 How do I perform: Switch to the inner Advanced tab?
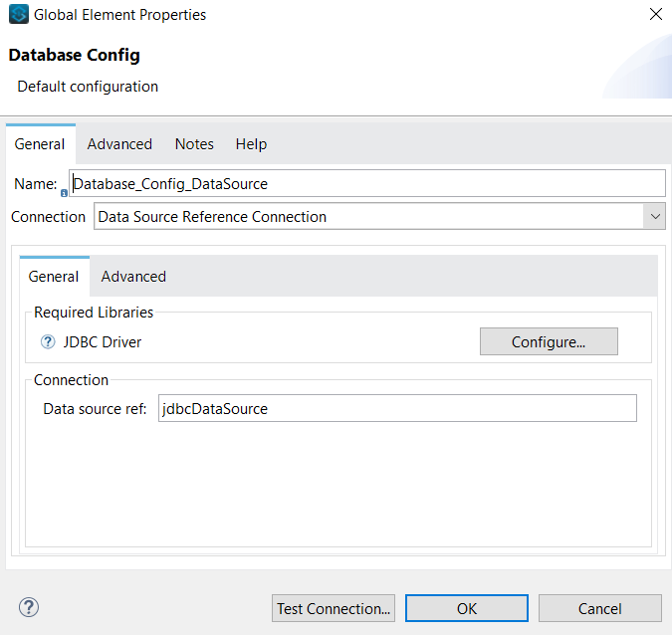(133, 277)
